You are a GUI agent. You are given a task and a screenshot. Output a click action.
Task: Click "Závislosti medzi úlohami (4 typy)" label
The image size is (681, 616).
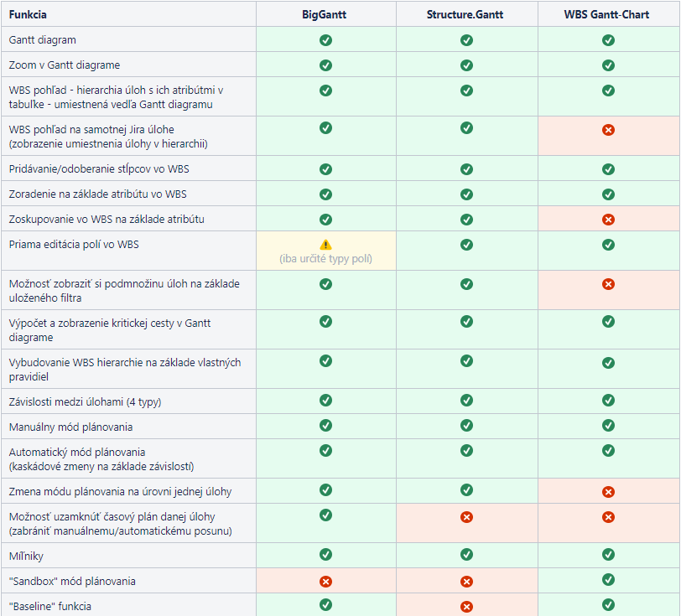coord(86,402)
